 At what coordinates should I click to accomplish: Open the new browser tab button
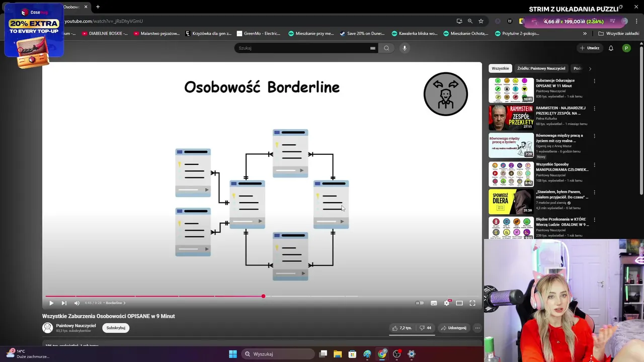(98, 7)
